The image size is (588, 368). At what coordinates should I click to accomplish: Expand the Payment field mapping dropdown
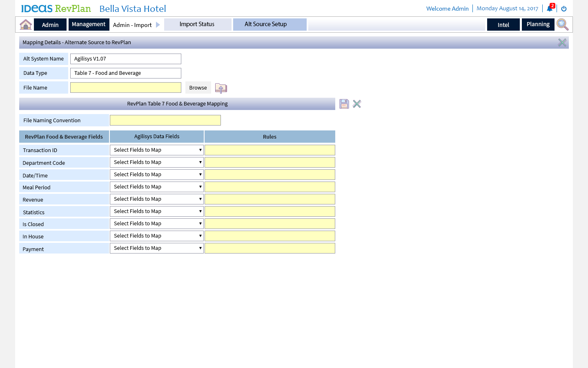click(157, 248)
